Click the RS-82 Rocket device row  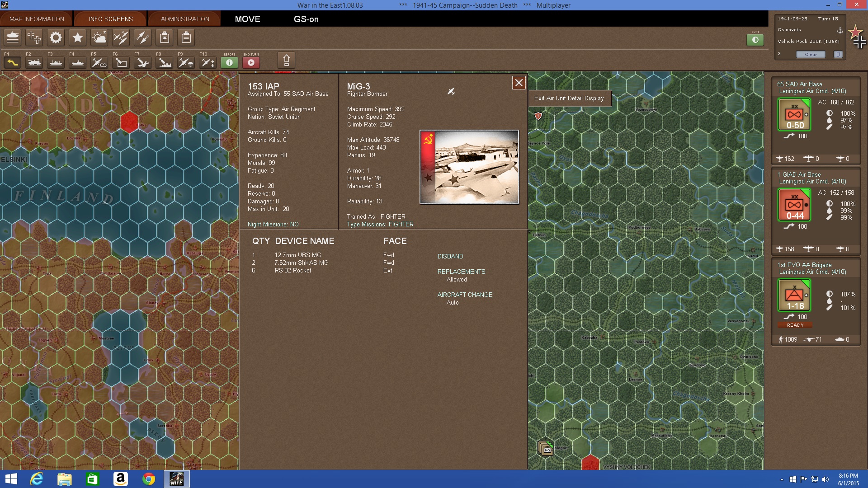click(323, 270)
